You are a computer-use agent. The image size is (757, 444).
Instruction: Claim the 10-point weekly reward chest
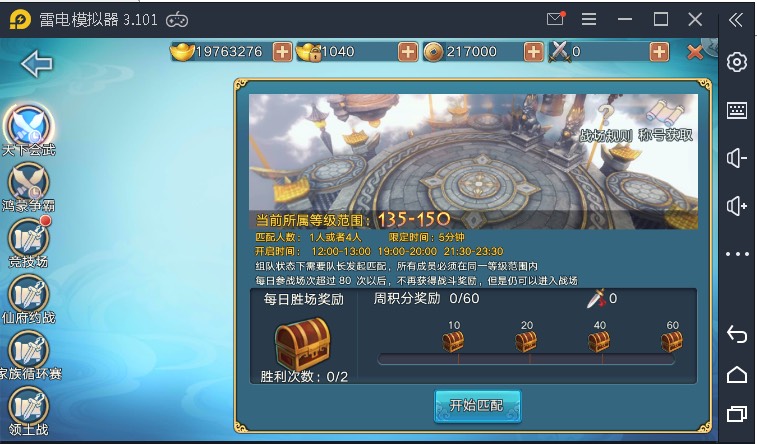(x=453, y=341)
